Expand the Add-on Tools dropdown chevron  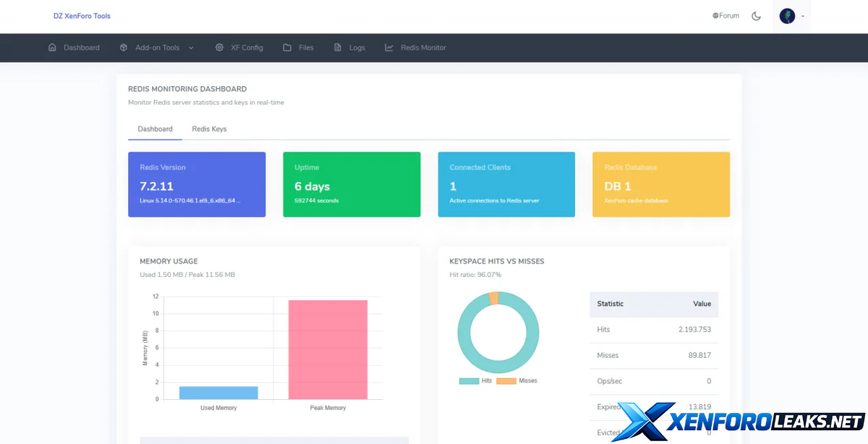click(191, 48)
